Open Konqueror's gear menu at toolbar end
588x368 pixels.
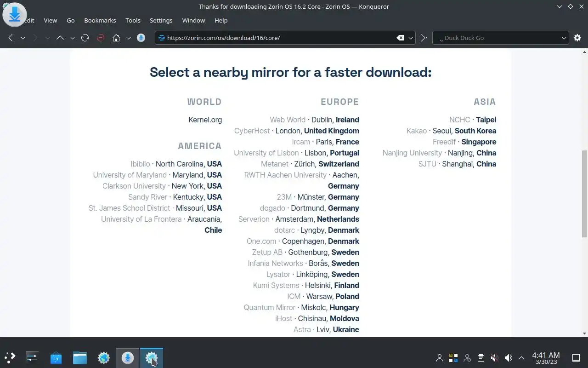click(577, 38)
